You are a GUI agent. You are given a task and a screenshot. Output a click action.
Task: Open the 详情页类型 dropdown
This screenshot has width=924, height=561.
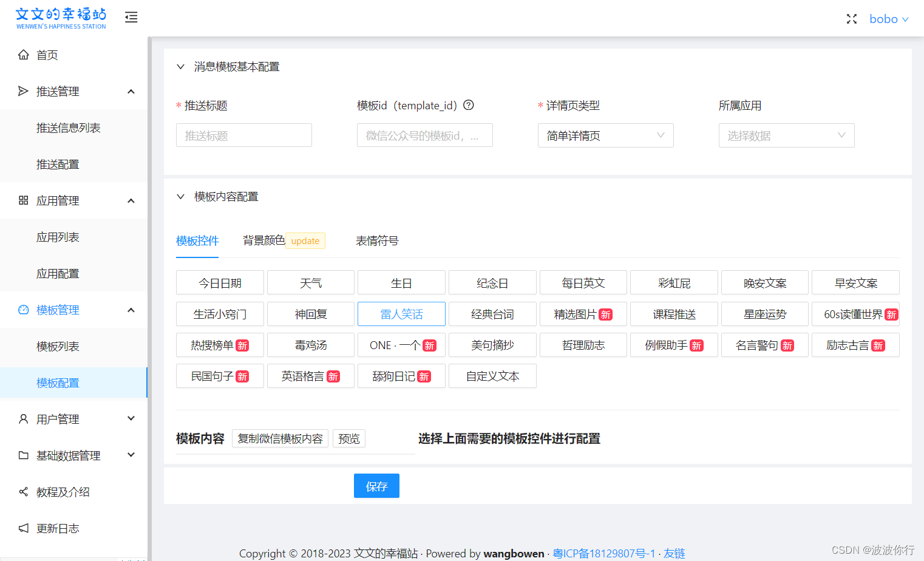coord(606,135)
